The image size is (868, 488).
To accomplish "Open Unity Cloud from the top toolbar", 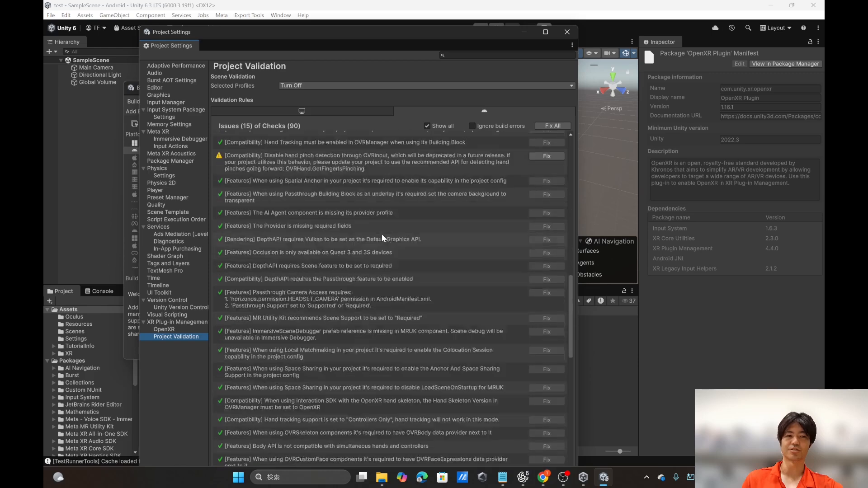I will point(715,28).
